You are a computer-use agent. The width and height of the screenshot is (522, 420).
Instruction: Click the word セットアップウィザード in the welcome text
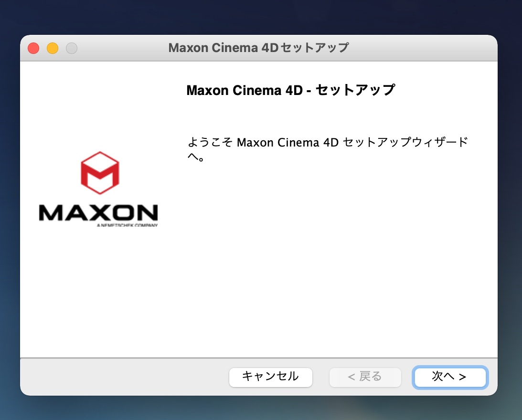tap(405, 142)
